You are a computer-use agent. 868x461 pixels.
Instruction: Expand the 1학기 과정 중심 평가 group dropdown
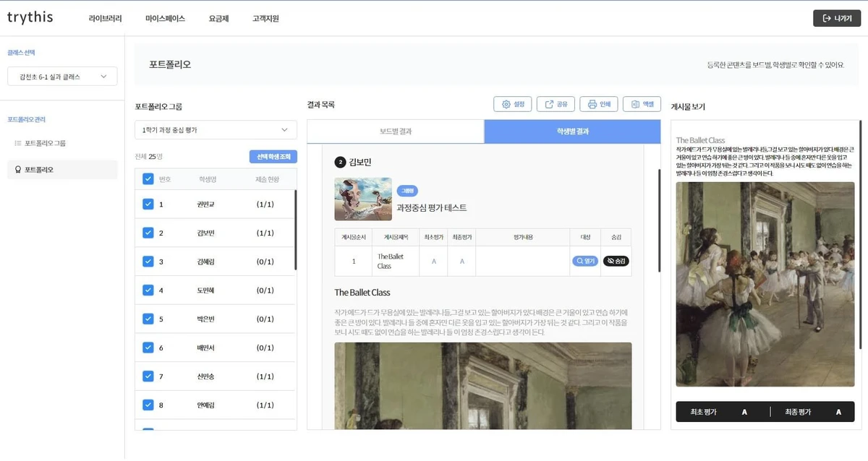pyautogui.click(x=216, y=130)
